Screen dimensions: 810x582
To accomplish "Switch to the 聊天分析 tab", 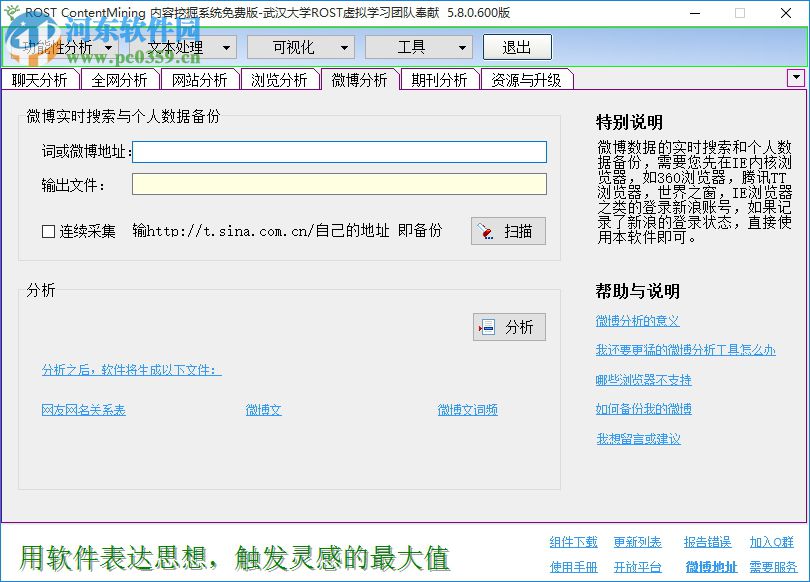I will [x=39, y=78].
